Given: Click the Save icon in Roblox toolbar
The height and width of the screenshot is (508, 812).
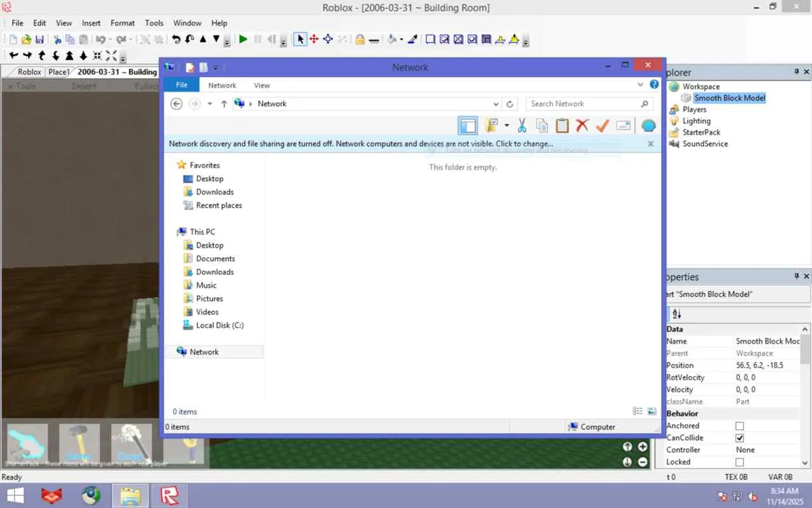Looking at the screenshot, I should tap(39, 39).
